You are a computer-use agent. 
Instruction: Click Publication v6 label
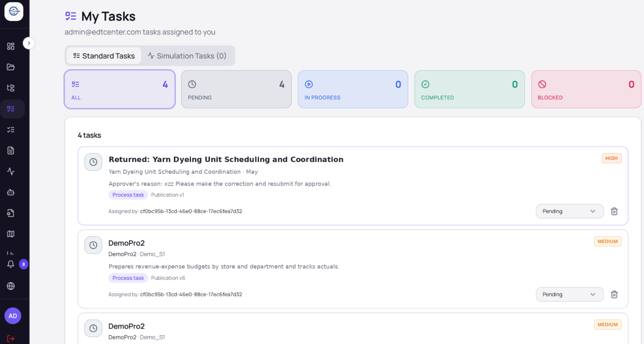tap(168, 278)
